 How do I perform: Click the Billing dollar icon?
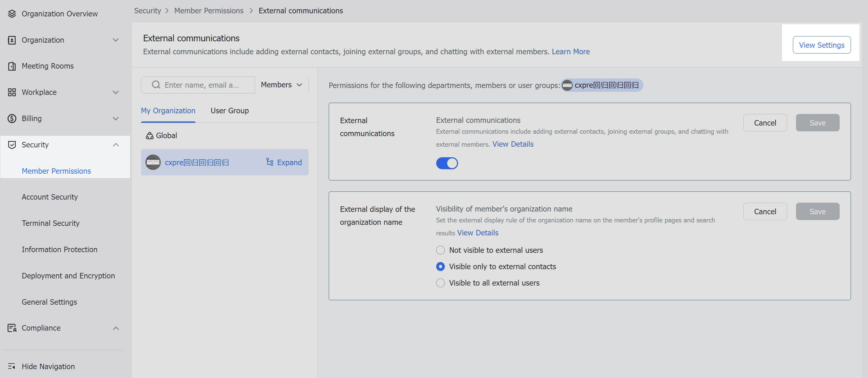[11, 118]
